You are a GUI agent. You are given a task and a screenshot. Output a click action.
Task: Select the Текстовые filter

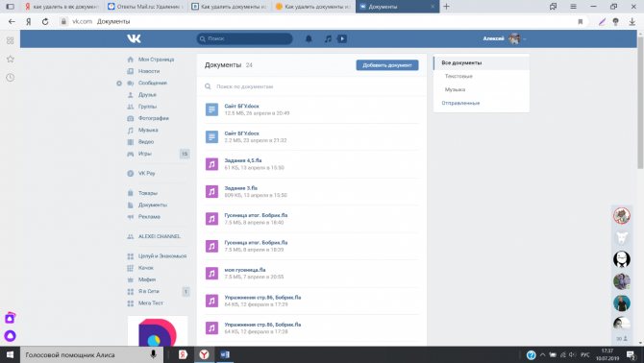pos(458,76)
